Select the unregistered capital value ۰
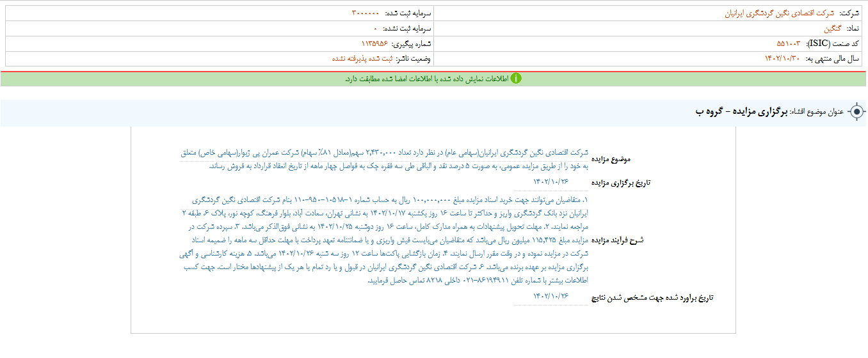This screenshot has height=358, width=868. (376, 29)
